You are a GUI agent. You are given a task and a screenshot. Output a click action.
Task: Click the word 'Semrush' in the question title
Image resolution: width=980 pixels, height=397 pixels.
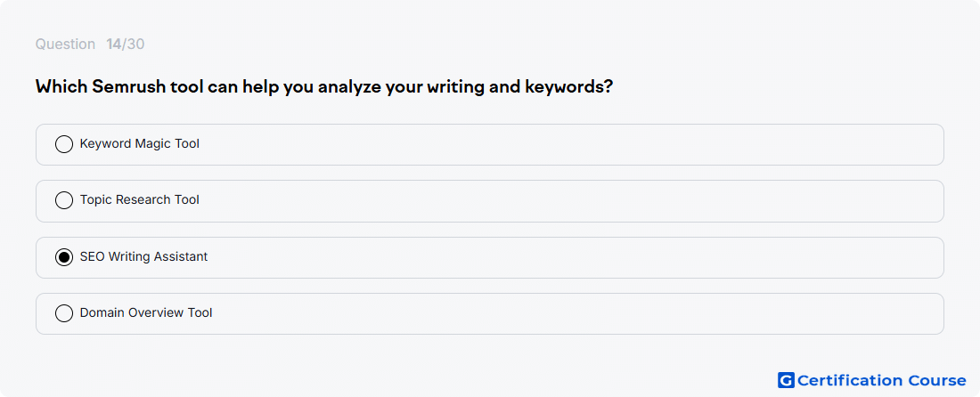tap(130, 86)
